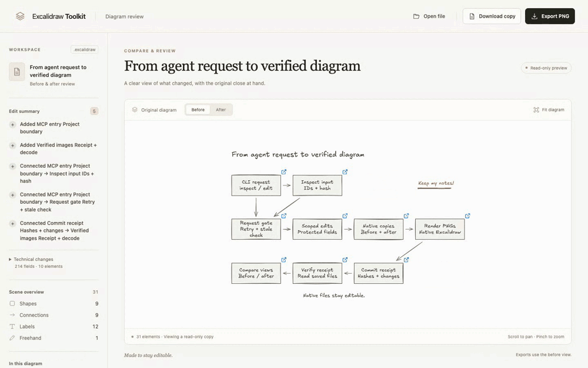Viewport: 588px width, 368px height.
Task: Click the download arrow icon in Export PNG
Action: 534,16
